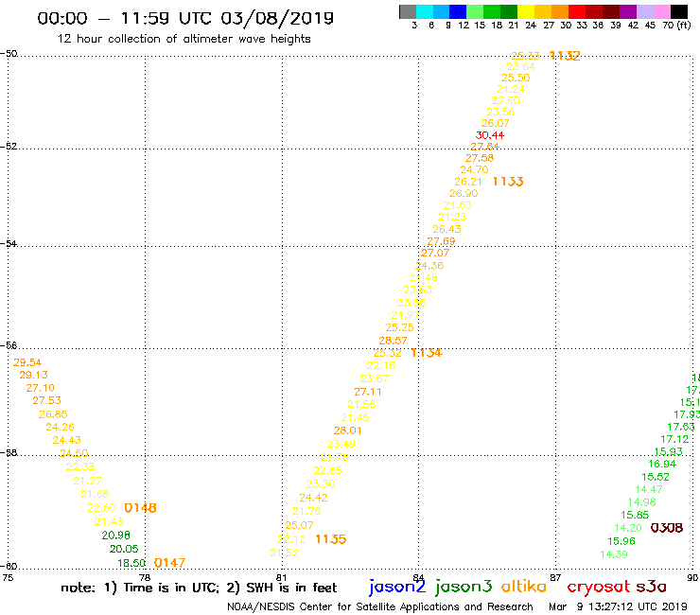Click the altika satellite legend label

pyautogui.click(x=523, y=587)
